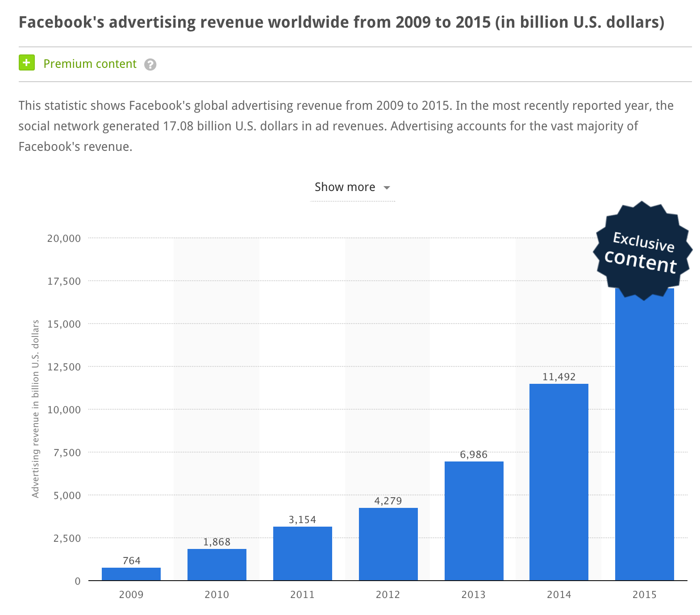
Task: Click the 764 value label
Action: tap(132, 561)
